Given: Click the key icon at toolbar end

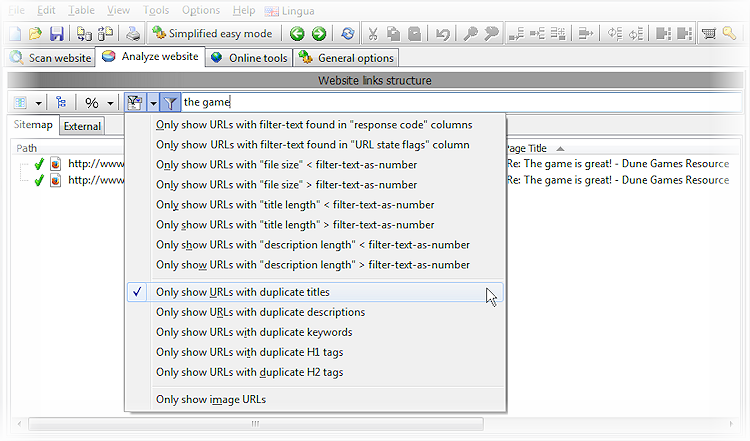Looking at the screenshot, I should point(729,33).
